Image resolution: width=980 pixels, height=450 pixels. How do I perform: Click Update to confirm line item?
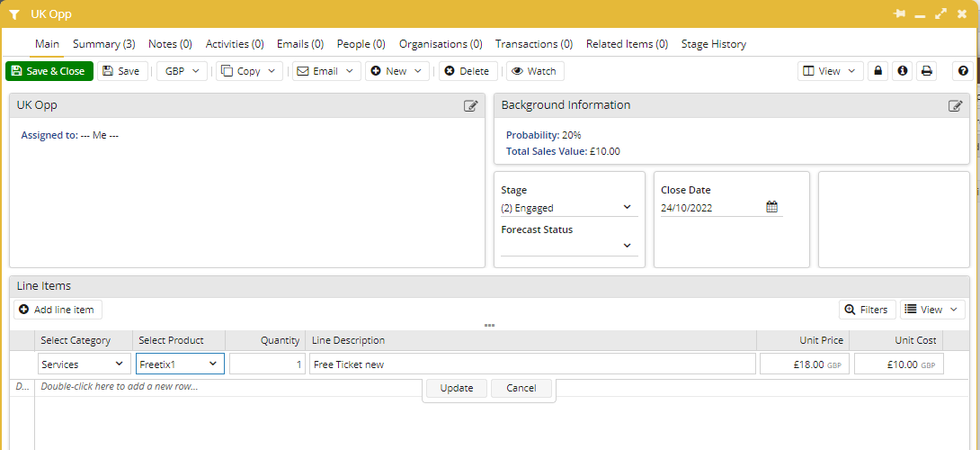(x=456, y=388)
